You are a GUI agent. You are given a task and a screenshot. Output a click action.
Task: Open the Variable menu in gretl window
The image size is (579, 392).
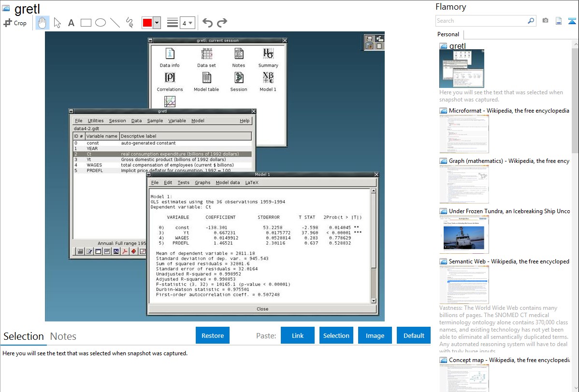coord(177,121)
